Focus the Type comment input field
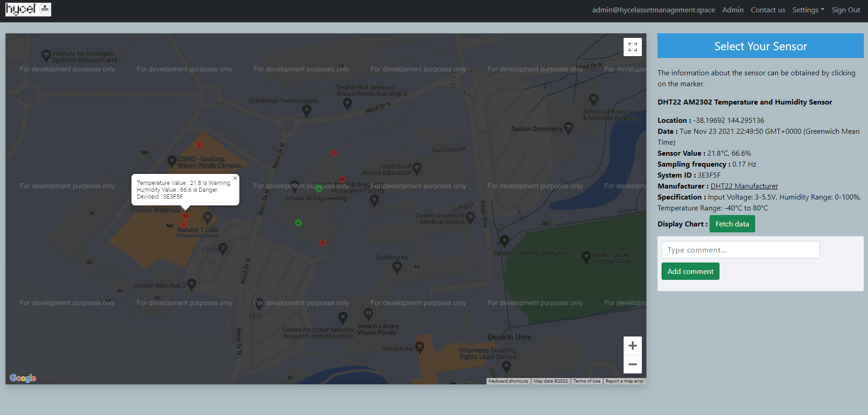The height and width of the screenshot is (415, 868). coord(741,250)
